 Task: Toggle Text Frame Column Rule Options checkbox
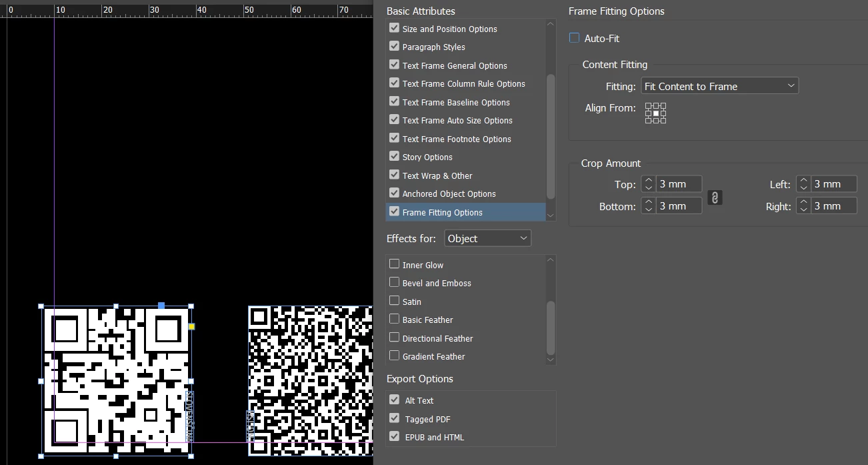coord(395,83)
